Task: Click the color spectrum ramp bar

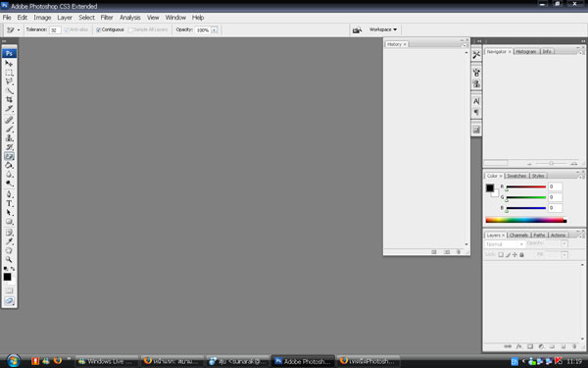Action: coord(525,220)
